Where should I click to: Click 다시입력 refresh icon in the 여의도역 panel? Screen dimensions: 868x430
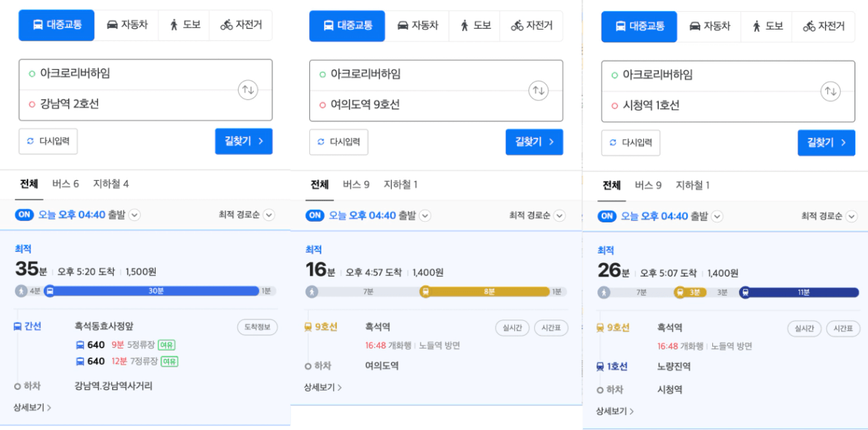pos(321,142)
